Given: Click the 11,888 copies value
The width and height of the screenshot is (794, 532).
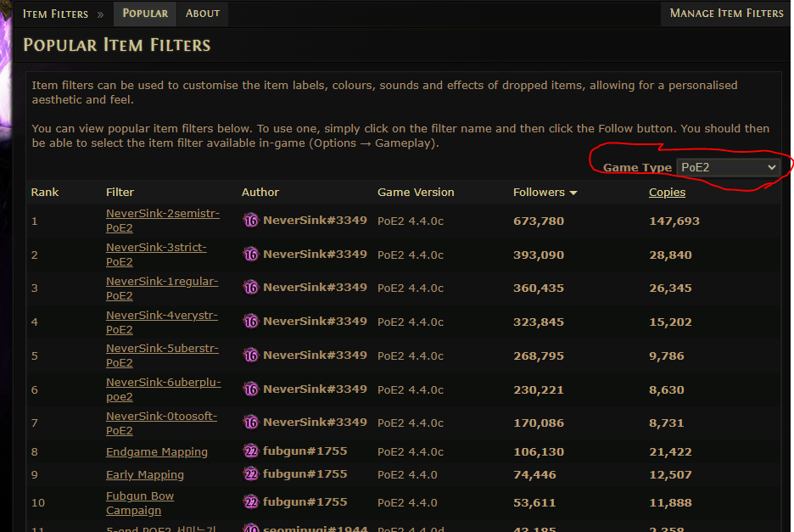Looking at the screenshot, I should coord(670,503).
